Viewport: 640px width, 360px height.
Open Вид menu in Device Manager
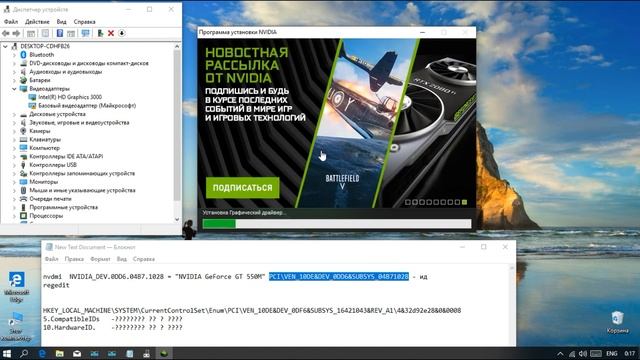pos(62,22)
